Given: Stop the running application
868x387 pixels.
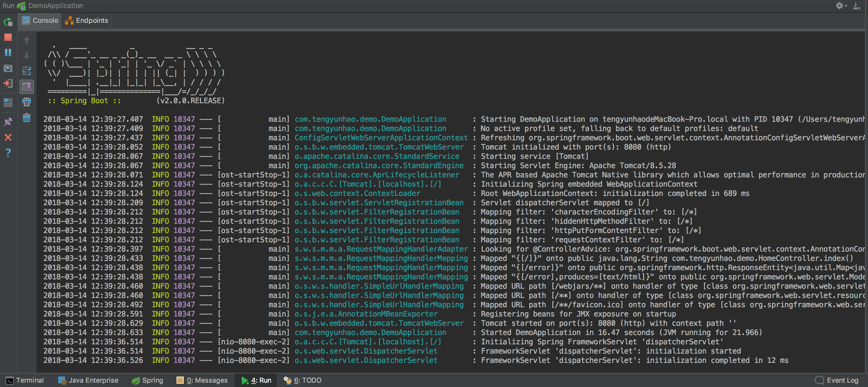Looking at the screenshot, I should [x=8, y=37].
